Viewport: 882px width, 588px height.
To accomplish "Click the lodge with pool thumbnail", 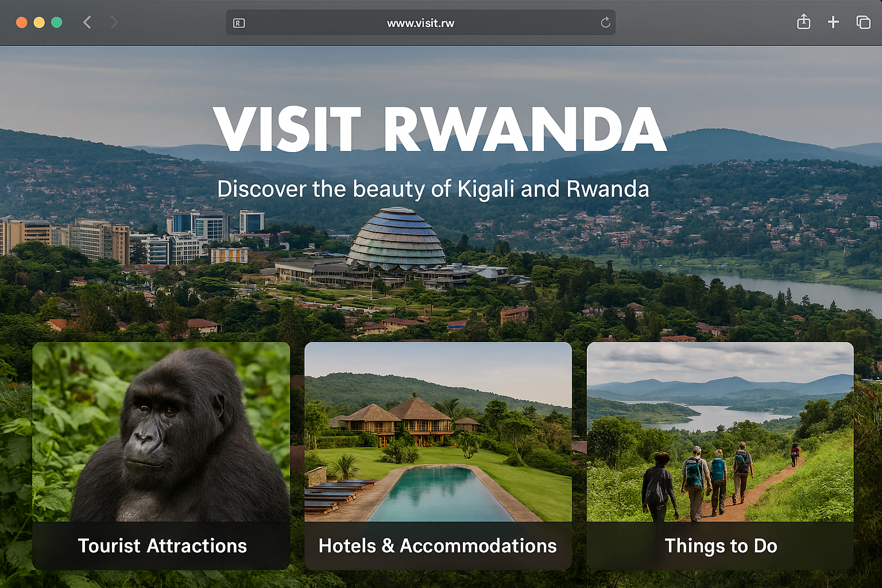I will pyautogui.click(x=438, y=432).
